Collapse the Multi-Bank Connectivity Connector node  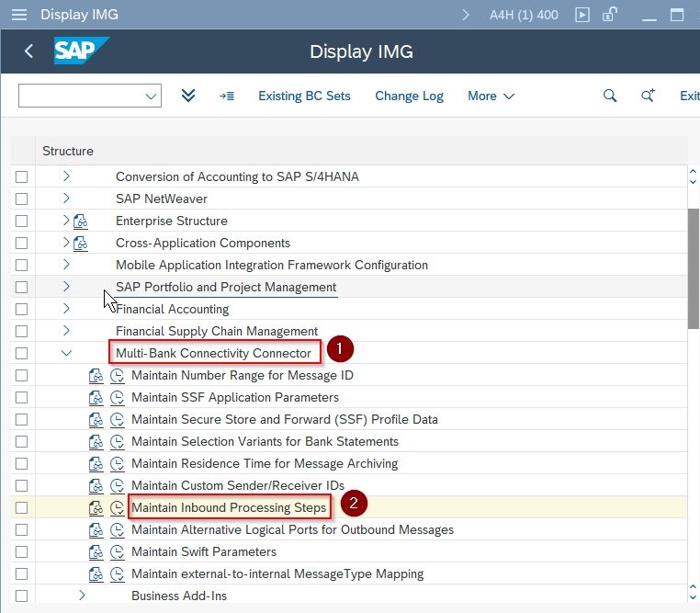click(x=66, y=353)
